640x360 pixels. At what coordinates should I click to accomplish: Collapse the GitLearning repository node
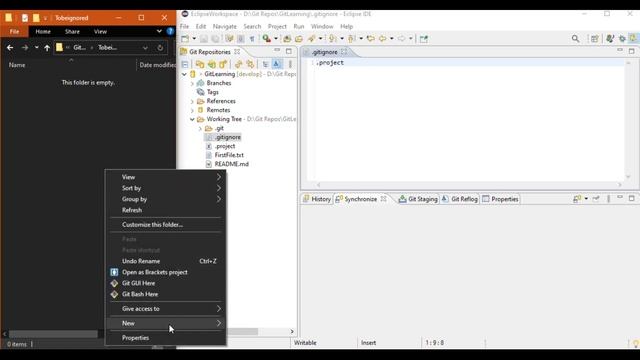click(184, 74)
